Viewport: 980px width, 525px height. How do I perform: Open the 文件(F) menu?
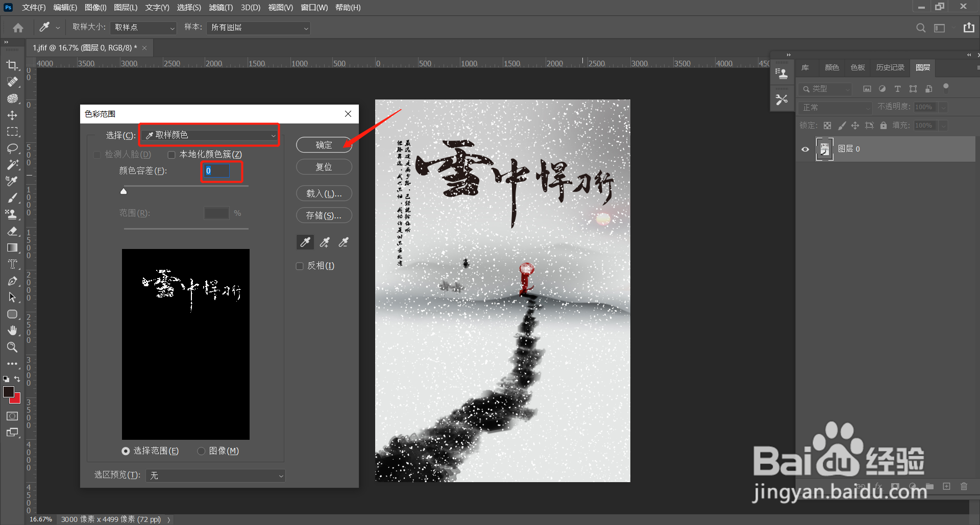pos(34,8)
